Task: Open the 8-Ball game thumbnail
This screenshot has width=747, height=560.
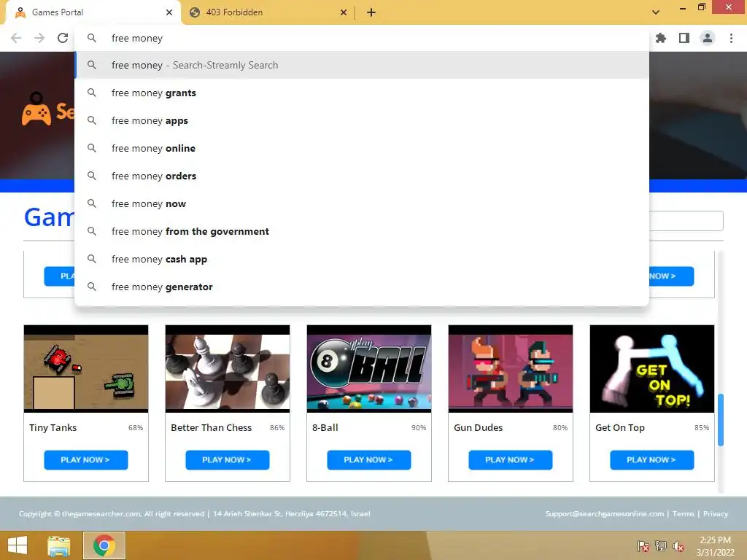Action: (x=369, y=368)
